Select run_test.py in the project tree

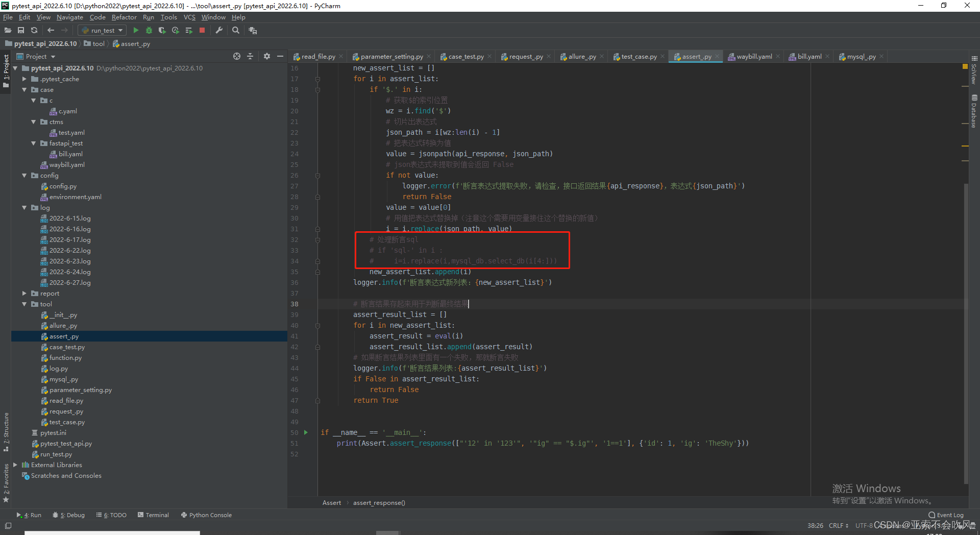coord(56,454)
